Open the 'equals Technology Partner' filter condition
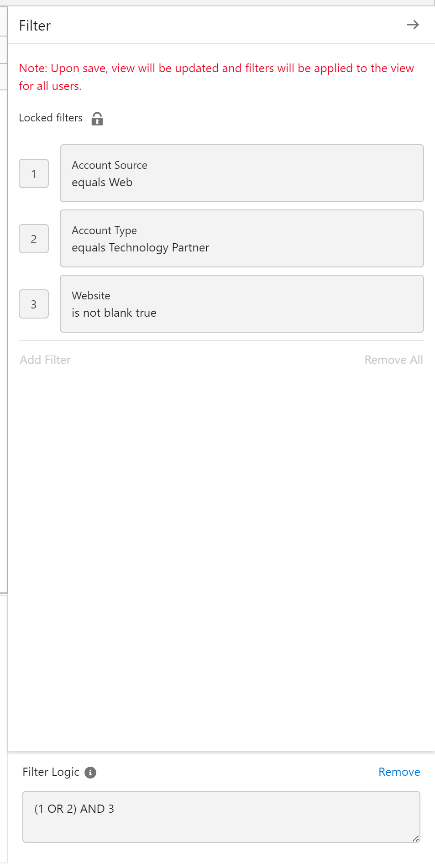Image resolution: width=435 pixels, height=868 pixels. point(140,248)
